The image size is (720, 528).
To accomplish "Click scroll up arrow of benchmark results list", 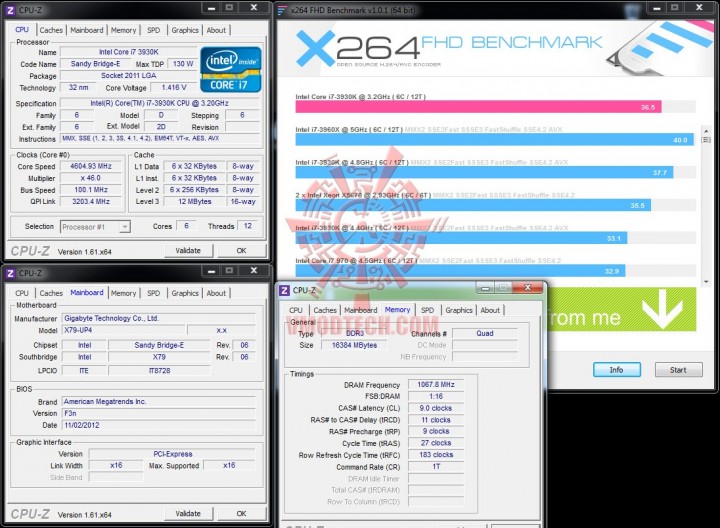I will (706, 131).
